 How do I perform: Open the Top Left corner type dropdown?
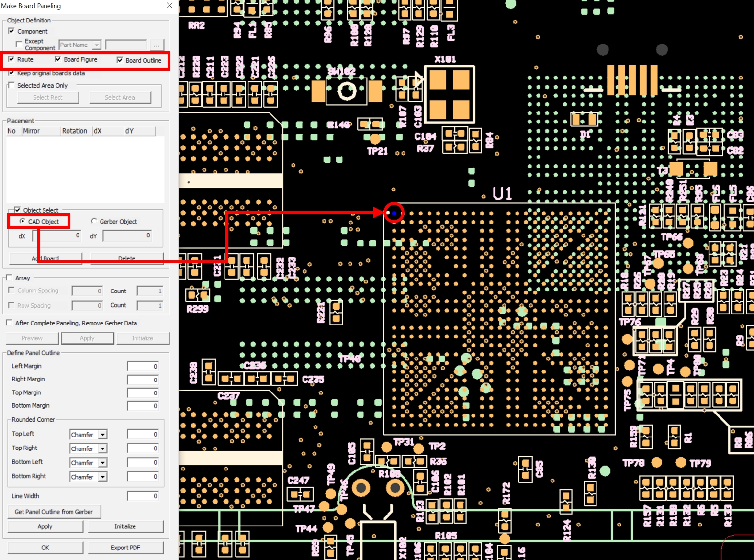tap(102, 435)
